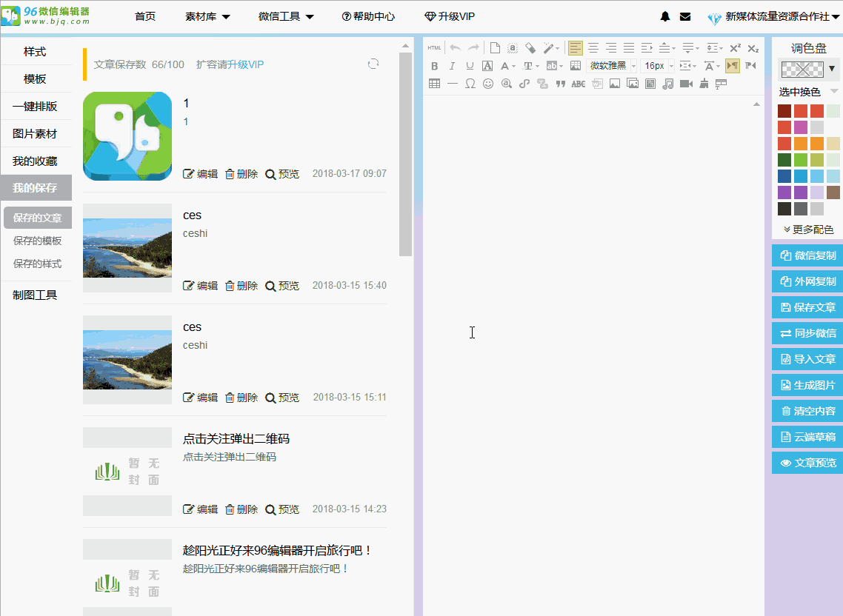Click the undo arrow icon
This screenshot has width=843, height=616.
455,48
